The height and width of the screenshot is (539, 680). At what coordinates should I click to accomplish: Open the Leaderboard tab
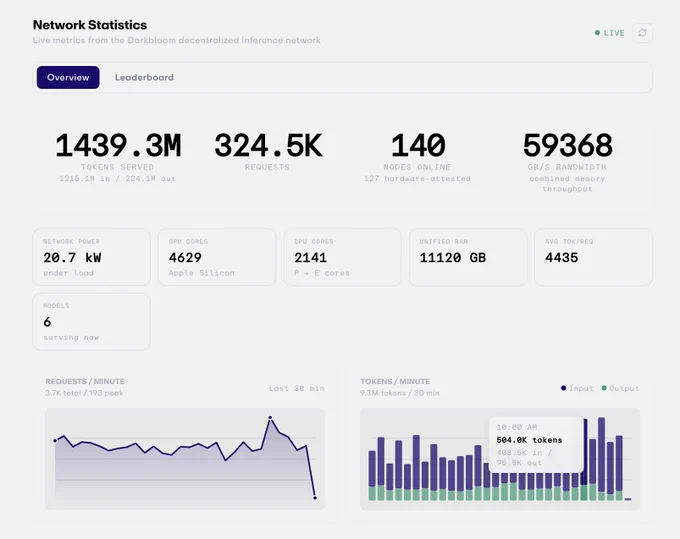144,77
